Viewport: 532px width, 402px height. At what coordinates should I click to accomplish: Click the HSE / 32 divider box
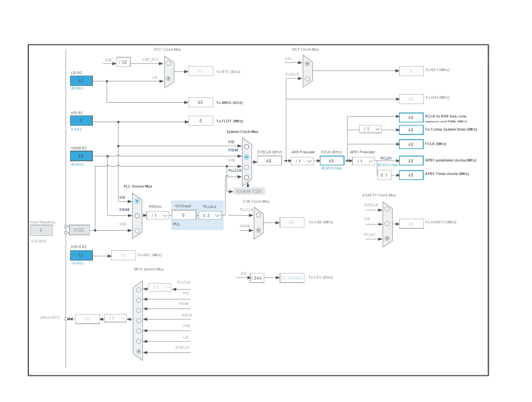[123, 62]
